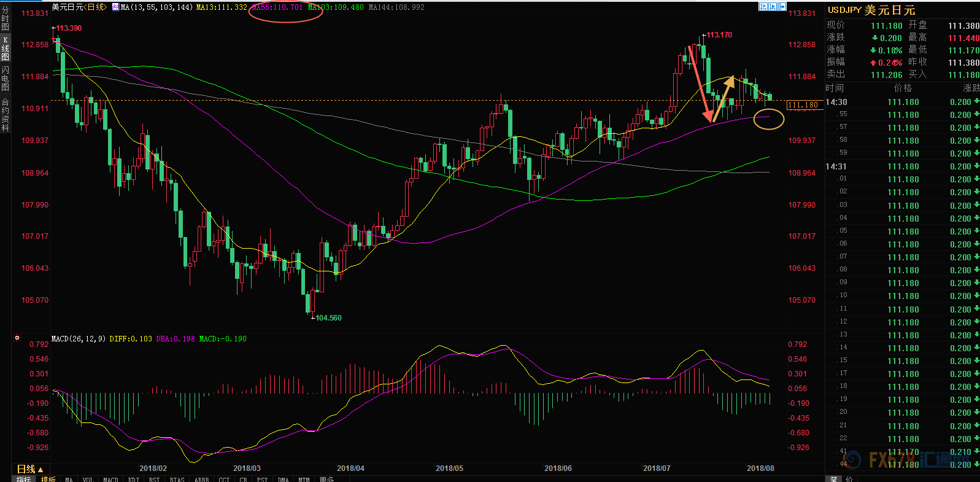The height and width of the screenshot is (482, 980).
Task: Click the MA103:109.480 value
Action: tap(336, 7)
